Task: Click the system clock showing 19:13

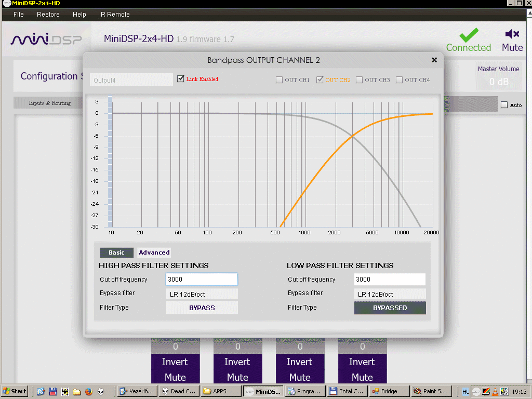Action: coord(519,392)
